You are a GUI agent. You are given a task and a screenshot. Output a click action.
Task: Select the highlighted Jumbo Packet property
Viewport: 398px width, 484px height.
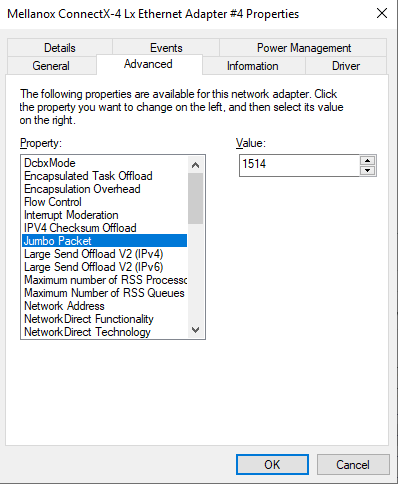pyautogui.click(x=104, y=241)
